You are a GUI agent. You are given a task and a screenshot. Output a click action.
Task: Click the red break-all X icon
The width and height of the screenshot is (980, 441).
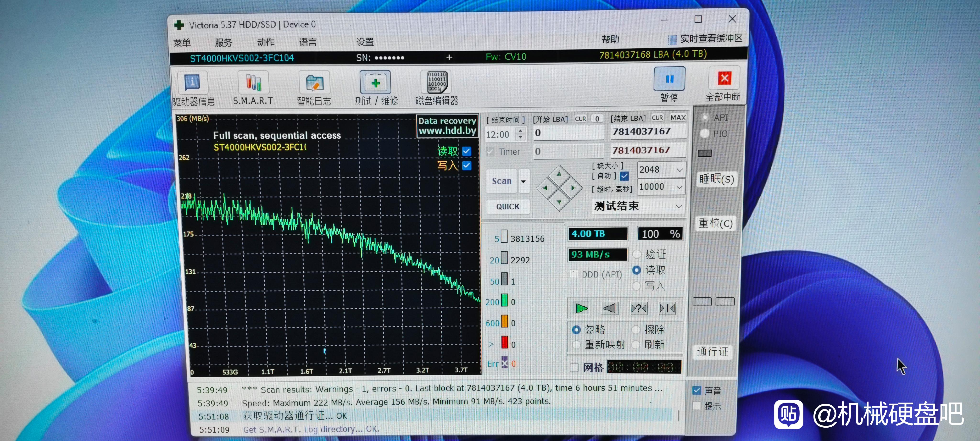pos(724,78)
